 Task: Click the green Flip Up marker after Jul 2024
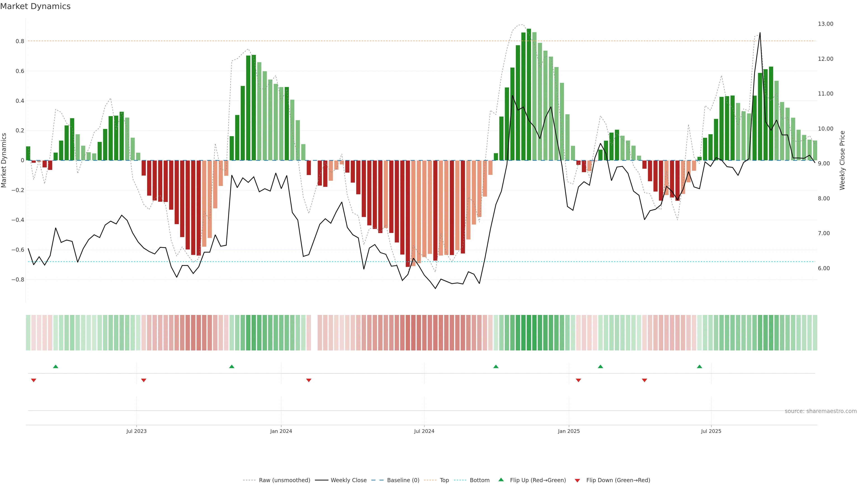[x=496, y=366]
